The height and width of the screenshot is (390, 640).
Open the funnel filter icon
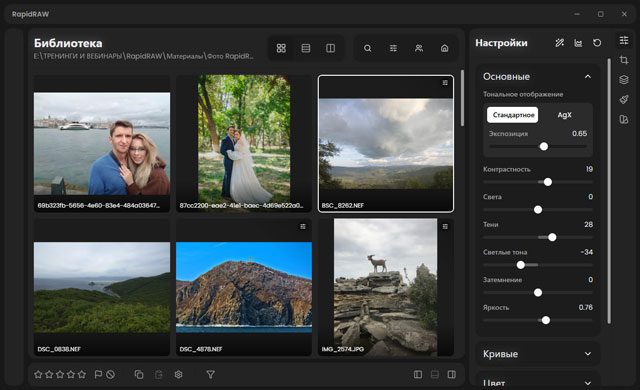click(210, 374)
